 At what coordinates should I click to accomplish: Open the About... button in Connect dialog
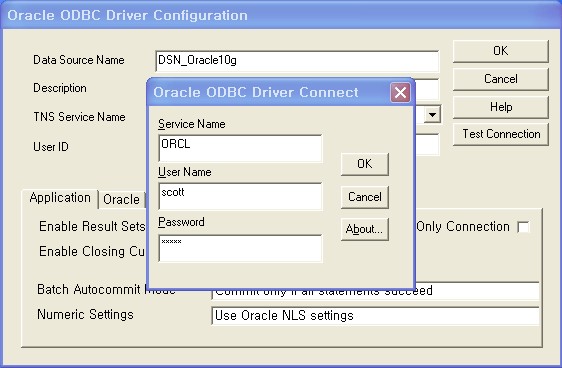click(x=365, y=229)
